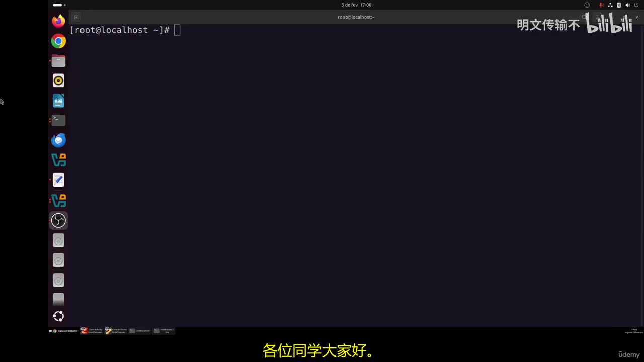Open the wired network status icon

coord(610,5)
